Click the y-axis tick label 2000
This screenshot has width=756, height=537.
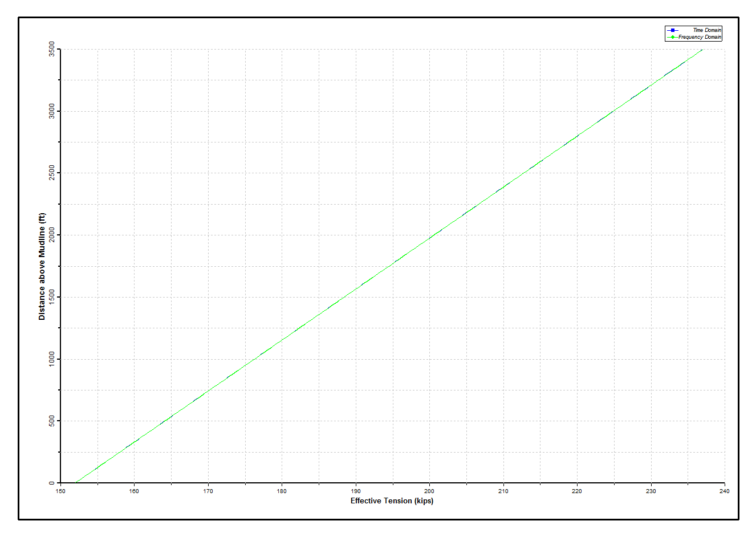coord(52,234)
